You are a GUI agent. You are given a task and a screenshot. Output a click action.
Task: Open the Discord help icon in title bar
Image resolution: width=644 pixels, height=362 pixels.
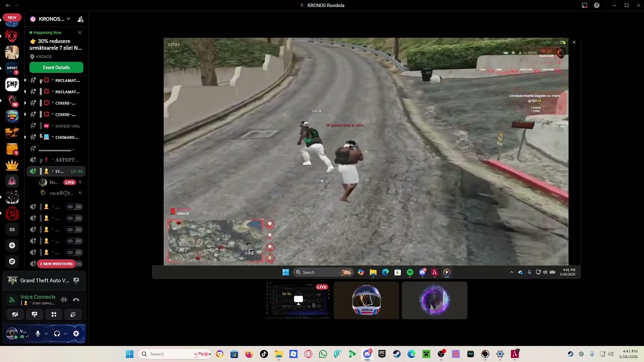click(x=597, y=6)
